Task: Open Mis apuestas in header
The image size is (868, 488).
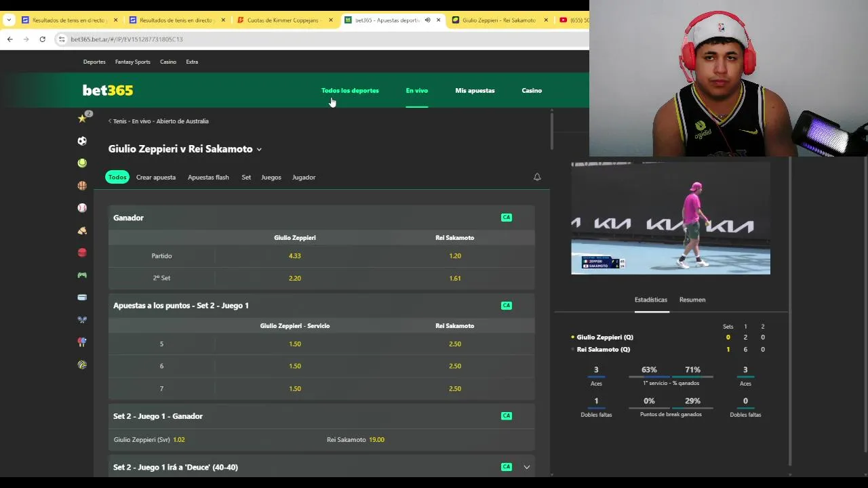Action: tap(475, 91)
